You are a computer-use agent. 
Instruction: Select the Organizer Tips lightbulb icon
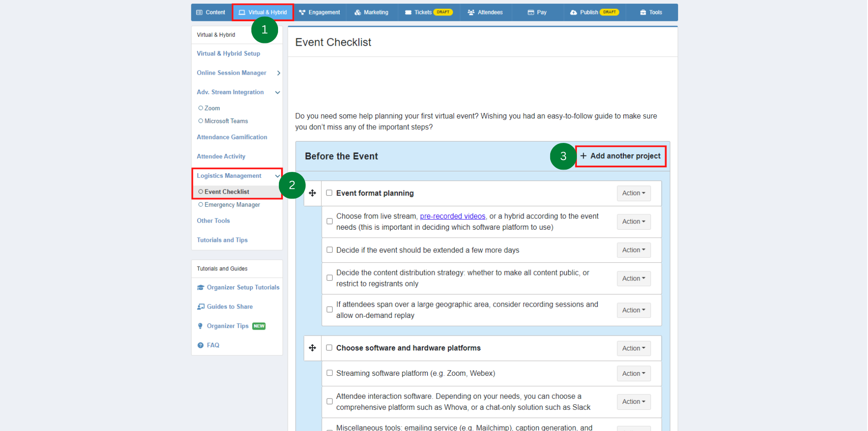201,326
